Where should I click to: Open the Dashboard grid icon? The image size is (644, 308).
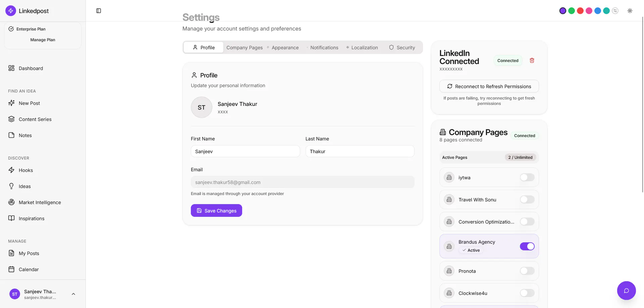click(11, 68)
